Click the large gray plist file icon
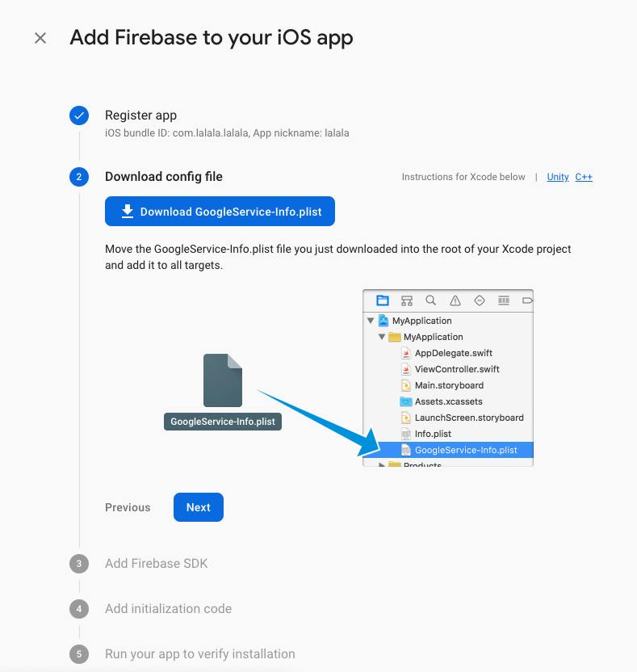Screen dimensions: 637x672 [223, 380]
